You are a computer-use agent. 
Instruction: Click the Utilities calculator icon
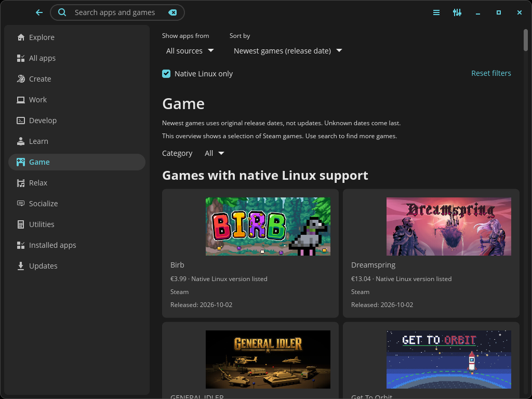click(21, 224)
